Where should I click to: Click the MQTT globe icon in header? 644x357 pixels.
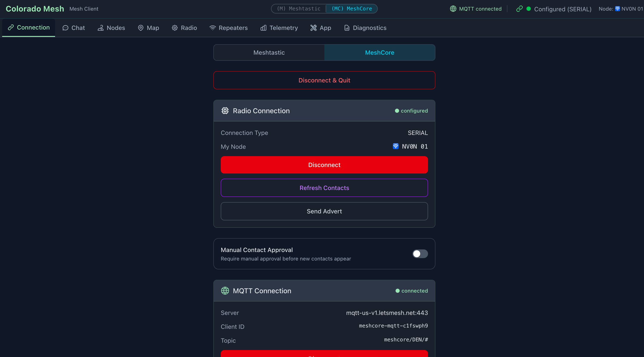click(453, 9)
